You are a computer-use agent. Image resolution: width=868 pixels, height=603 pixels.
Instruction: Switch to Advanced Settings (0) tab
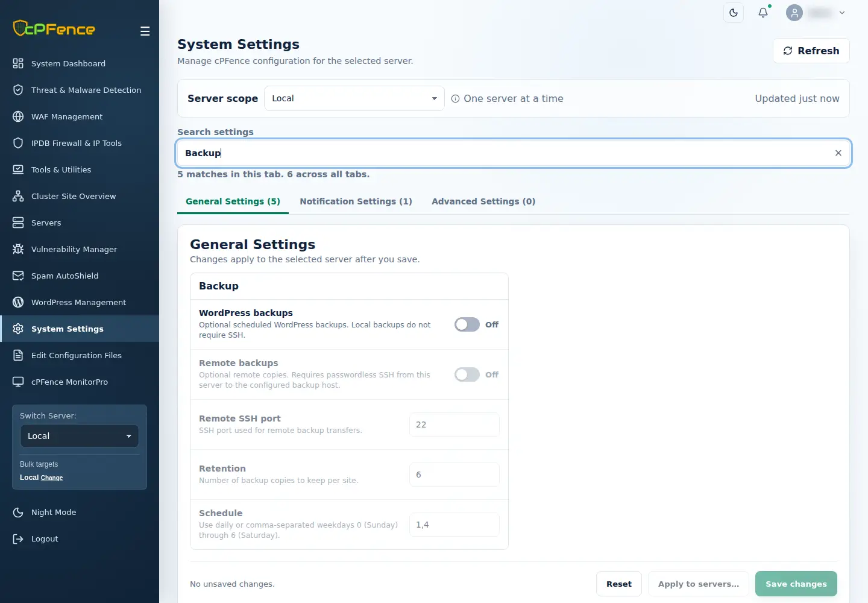[x=483, y=201]
